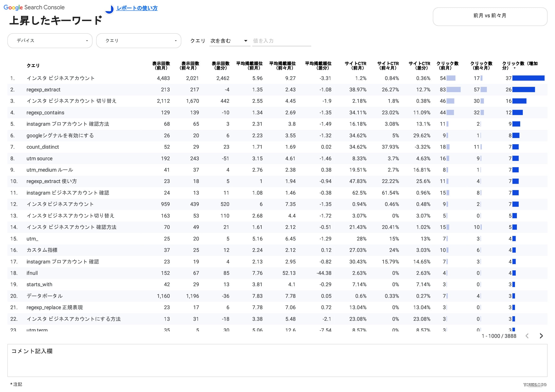Sort by サイトCTR（前月） column header
Image resolution: width=555 pixels, height=392 pixels.
355,66
